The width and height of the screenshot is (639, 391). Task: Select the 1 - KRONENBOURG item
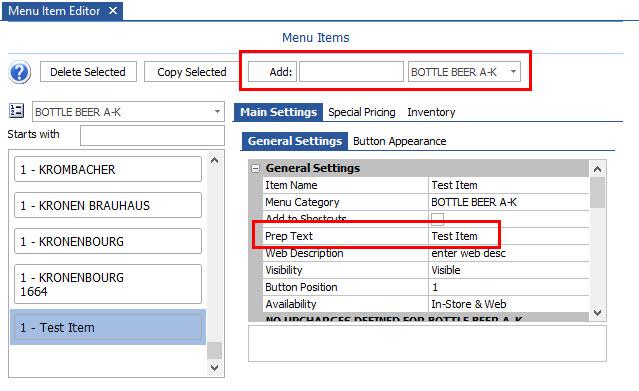coord(108,241)
